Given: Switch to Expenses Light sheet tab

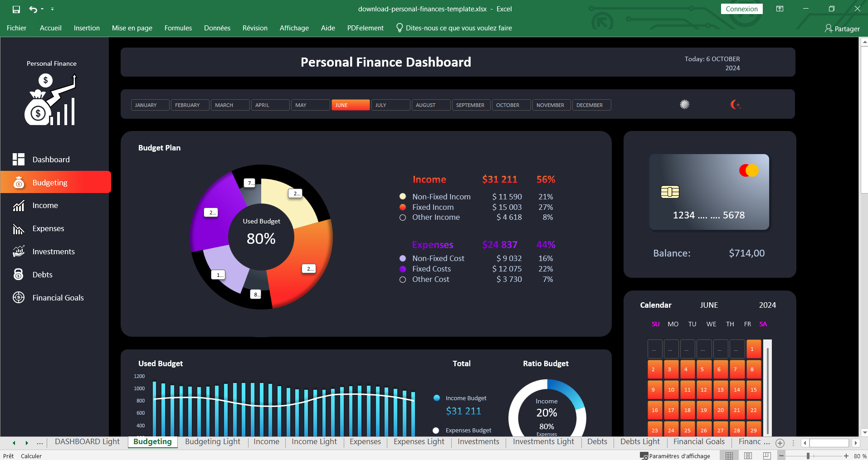Looking at the screenshot, I should click(419, 442).
